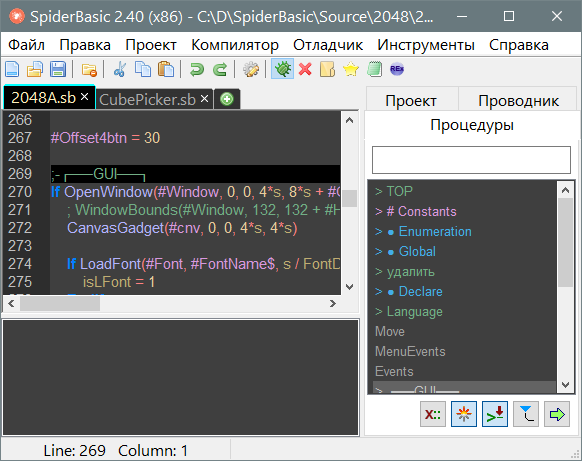Toggle the debugger green bug icon

[x=282, y=69]
